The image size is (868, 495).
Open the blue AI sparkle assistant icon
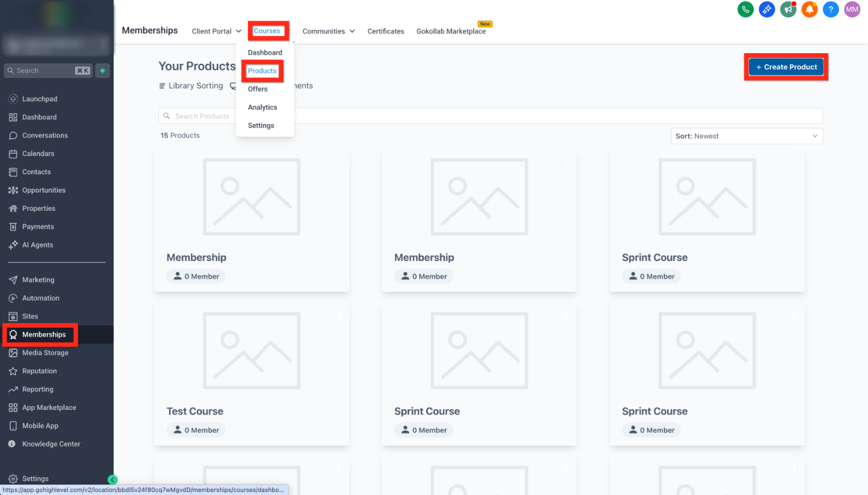767,9
